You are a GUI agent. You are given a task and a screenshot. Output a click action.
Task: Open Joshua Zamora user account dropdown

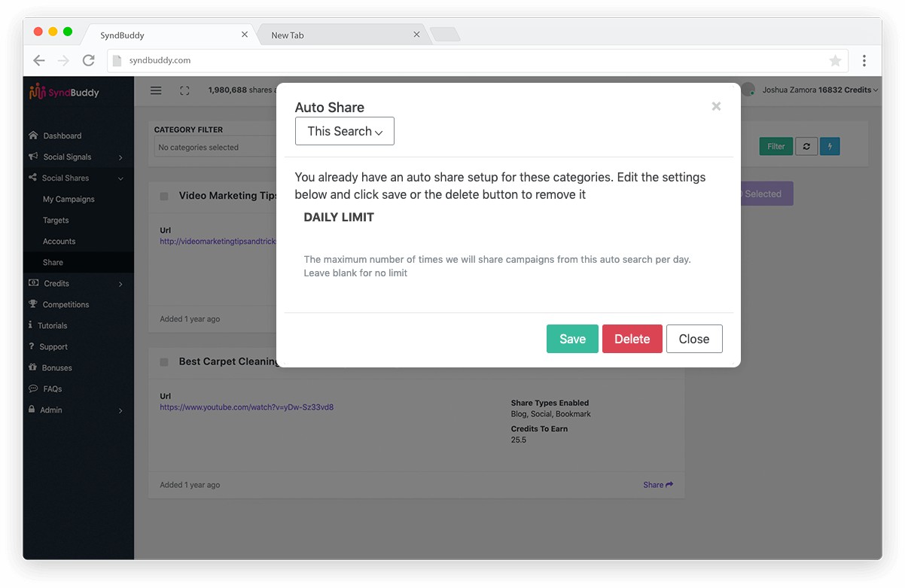(820, 90)
